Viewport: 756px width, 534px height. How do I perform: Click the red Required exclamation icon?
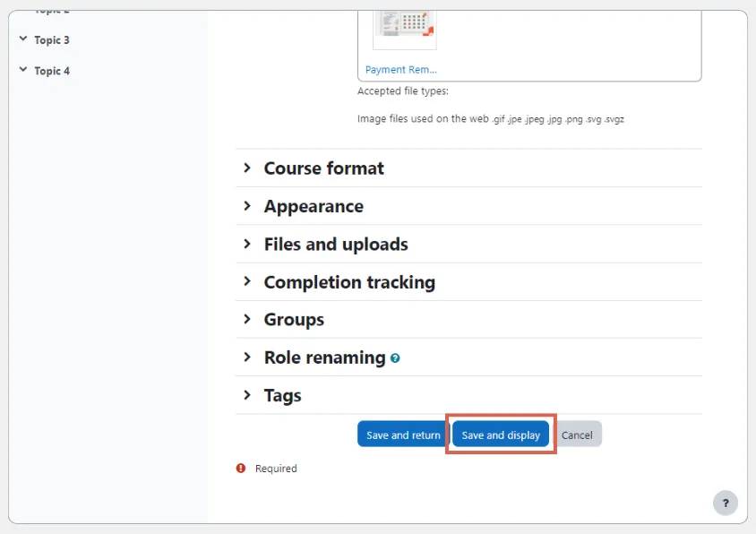(239, 468)
